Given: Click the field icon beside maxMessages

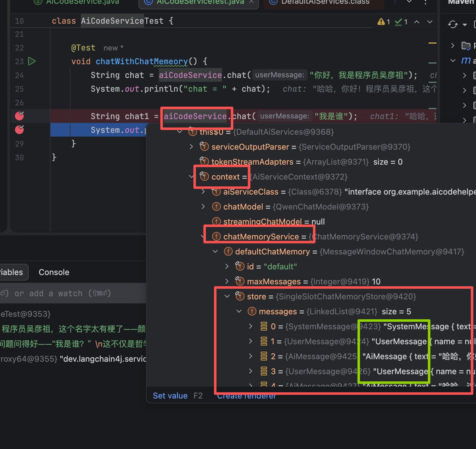Looking at the screenshot, I should pyautogui.click(x=240, y=281).
